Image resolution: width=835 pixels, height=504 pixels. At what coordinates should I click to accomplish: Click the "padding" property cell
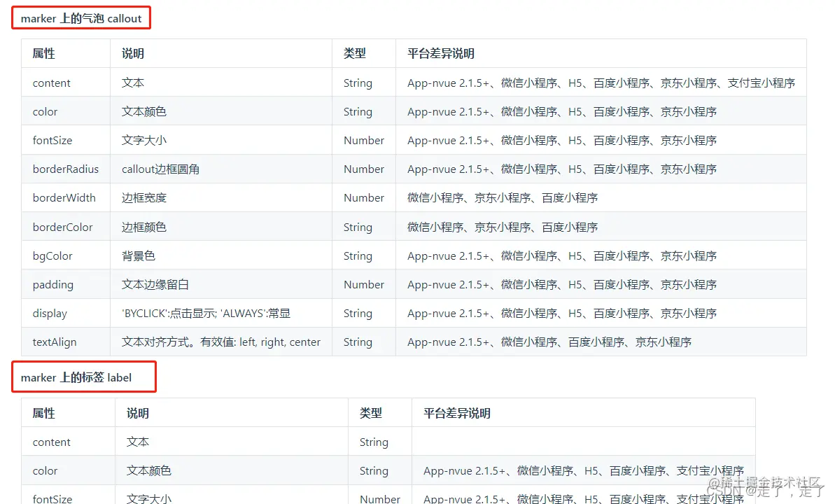[x=52, y=284]
